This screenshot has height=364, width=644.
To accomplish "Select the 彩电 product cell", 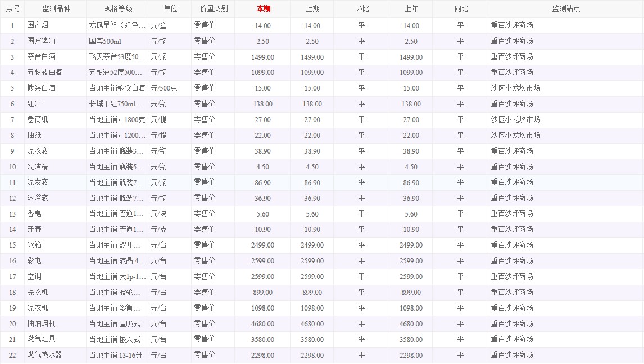I will [56, 261].
